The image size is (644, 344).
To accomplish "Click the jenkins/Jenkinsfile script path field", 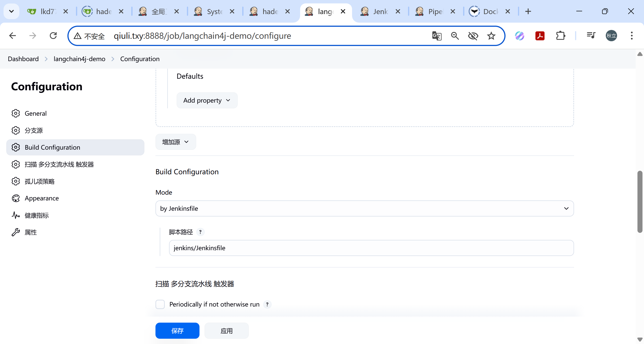I will pos(371,248).
